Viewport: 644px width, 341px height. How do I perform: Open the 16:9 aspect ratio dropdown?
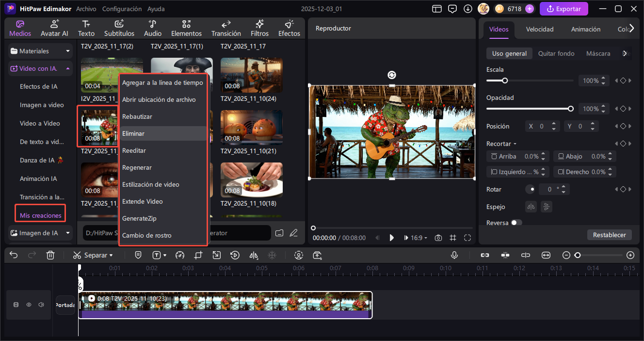tap(419, 238)
